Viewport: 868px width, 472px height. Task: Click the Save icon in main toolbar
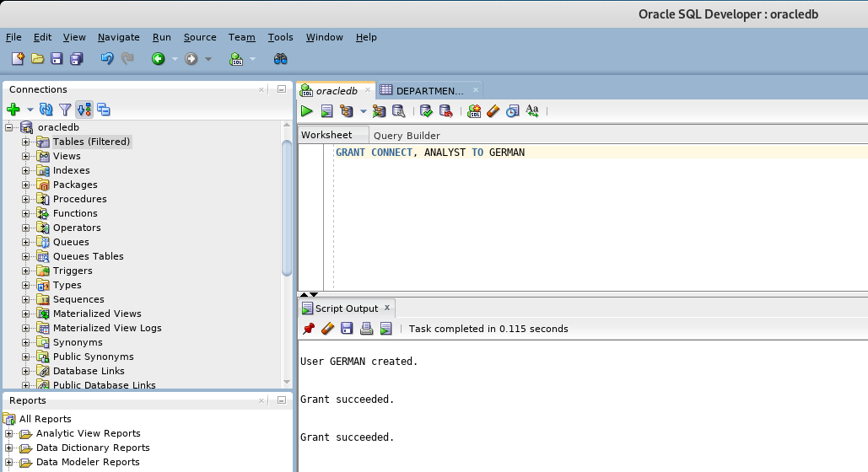click(x=57, y=59)
